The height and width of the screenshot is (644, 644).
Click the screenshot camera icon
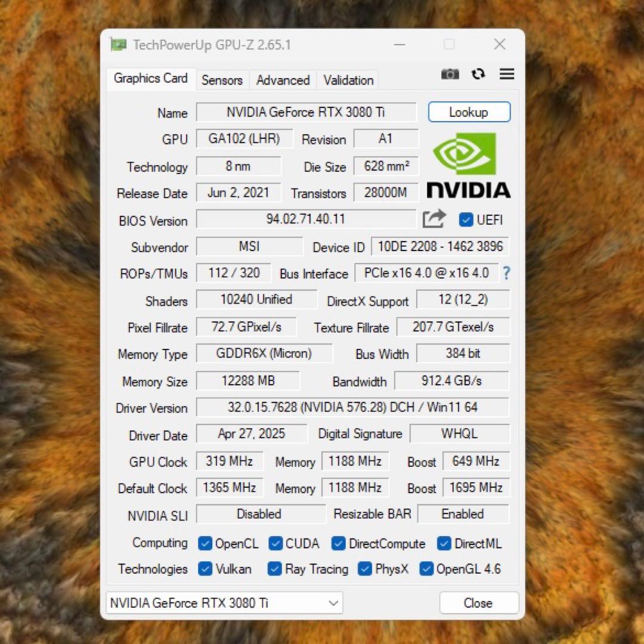coord(450,74)
